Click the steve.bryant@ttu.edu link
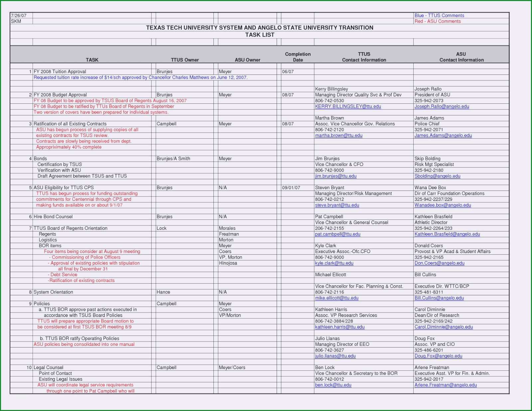Viewport: 532px width, 411px height. 337,205
